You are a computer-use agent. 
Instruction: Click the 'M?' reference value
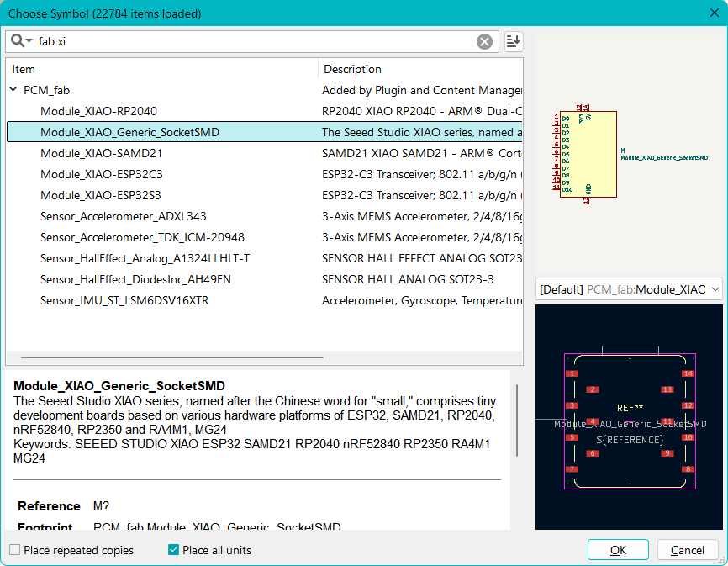101,506
